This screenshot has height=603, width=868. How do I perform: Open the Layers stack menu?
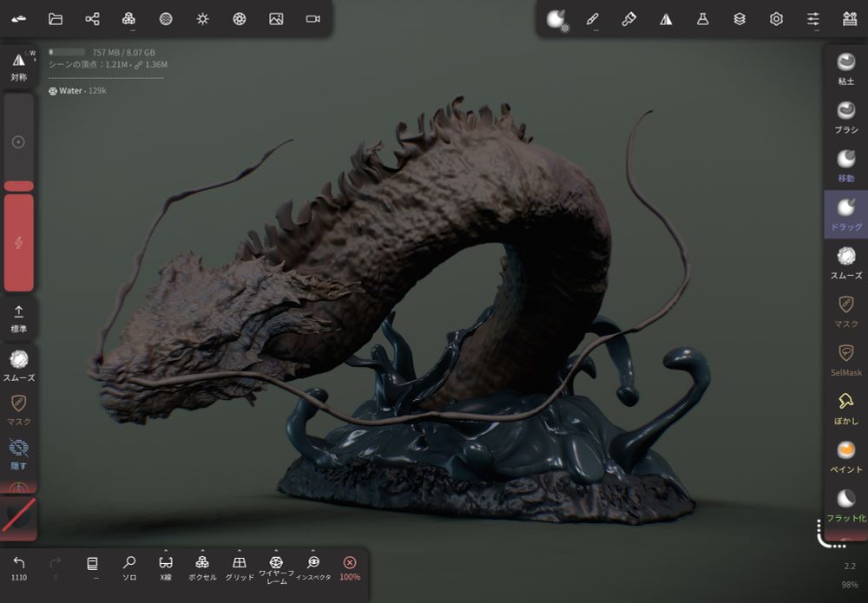(740, 19)
